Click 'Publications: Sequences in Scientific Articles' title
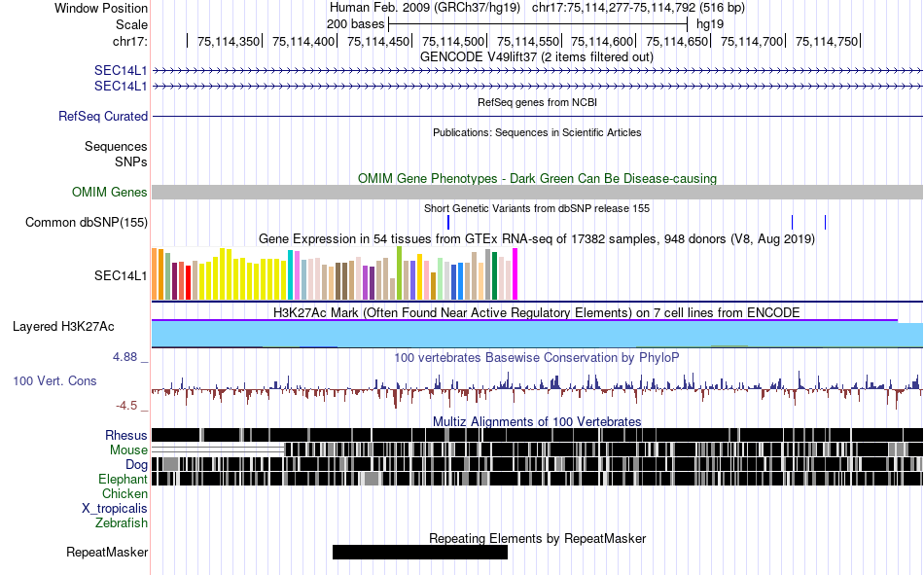This screenshot has height=575, width=924. (537, 132)
